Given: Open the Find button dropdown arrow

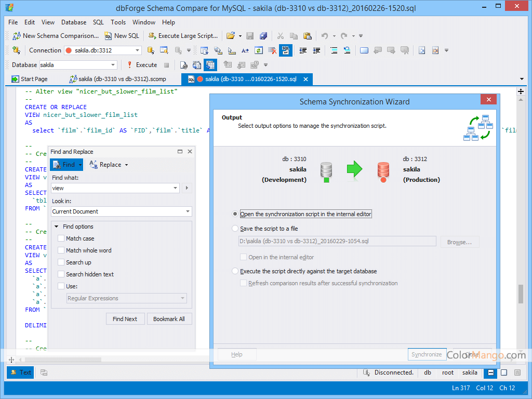Looking at the screenshot, I should pos(80,165).
